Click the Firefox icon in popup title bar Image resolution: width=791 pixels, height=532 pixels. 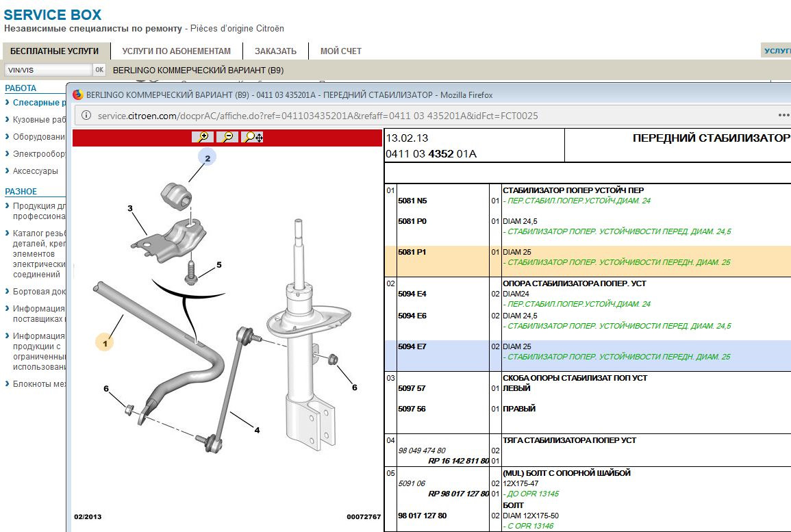pyautogui.click(x=77, y=94)
